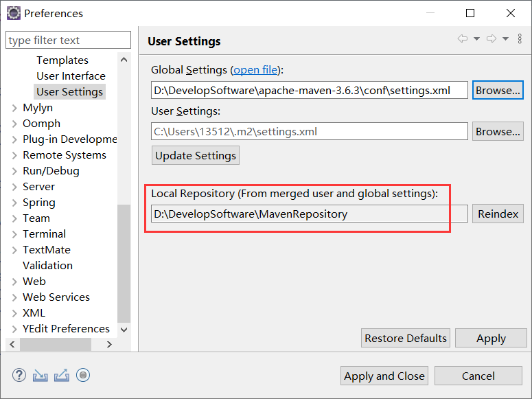Click the Update Settings button

[x=196, y=155]
